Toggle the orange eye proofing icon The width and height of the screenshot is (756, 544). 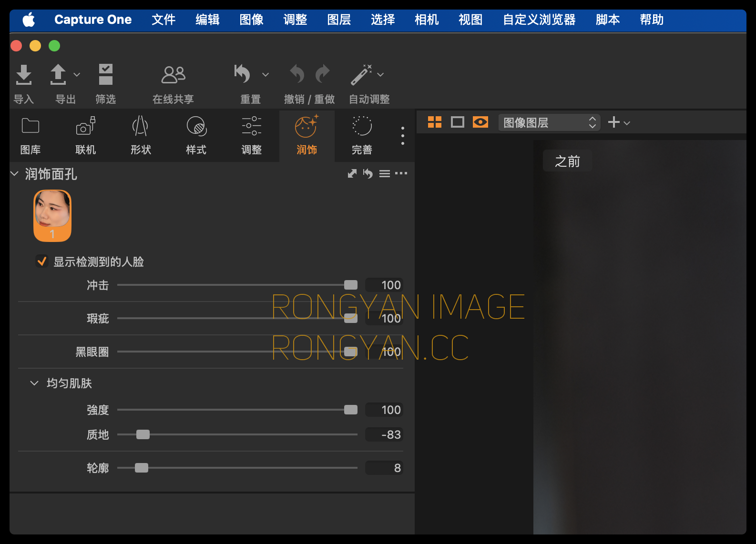pos(480,122)
